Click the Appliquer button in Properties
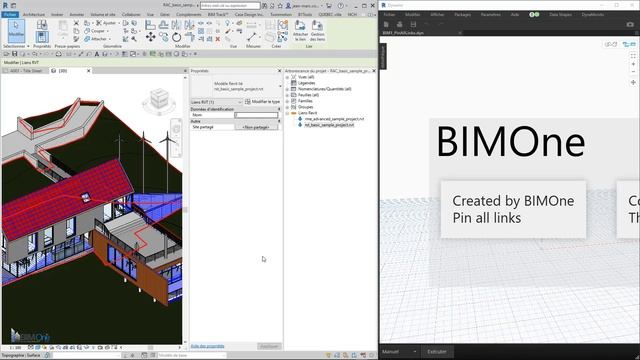 (x=269, y=346)
